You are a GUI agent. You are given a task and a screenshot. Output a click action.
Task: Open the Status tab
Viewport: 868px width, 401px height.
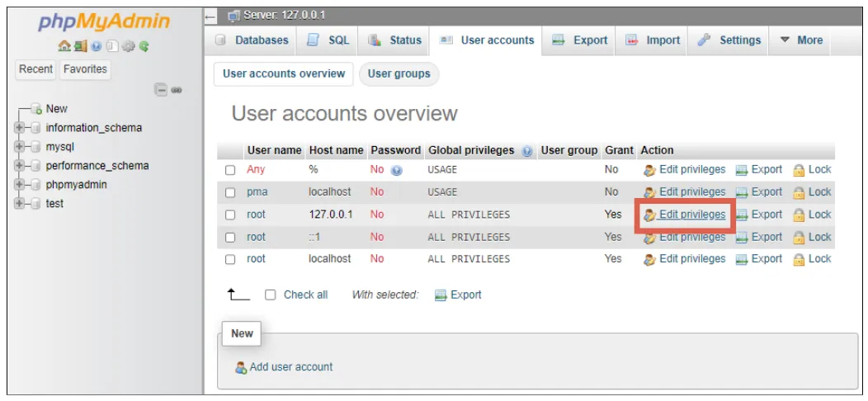394,40
